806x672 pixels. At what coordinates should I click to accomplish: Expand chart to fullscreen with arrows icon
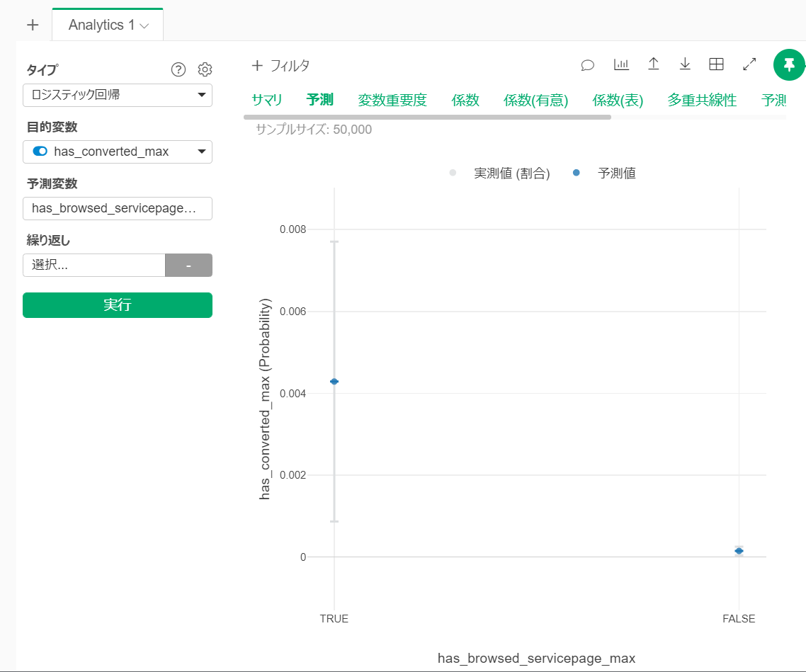pyautogui.click(x=749, y=64)
